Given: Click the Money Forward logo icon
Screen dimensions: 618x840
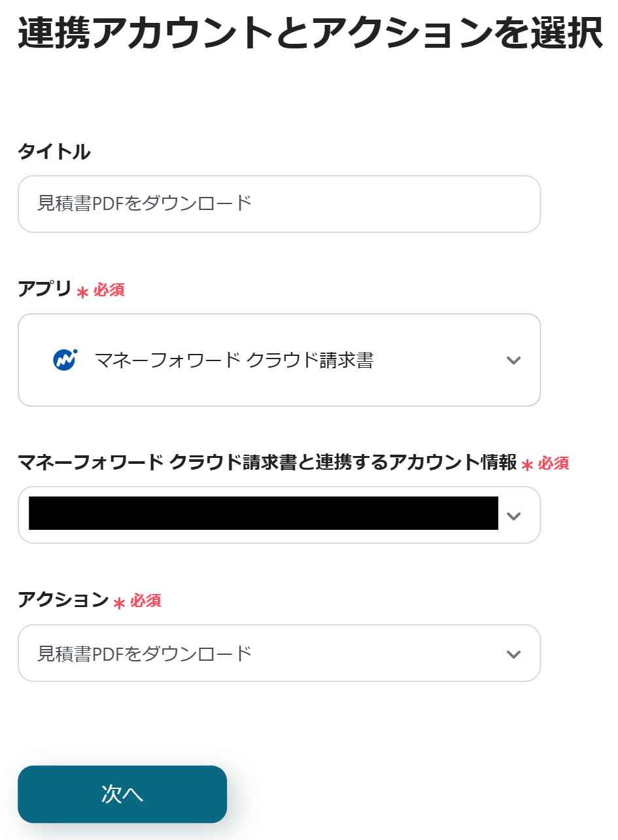Looking at the screenshot, I should 65,360.
